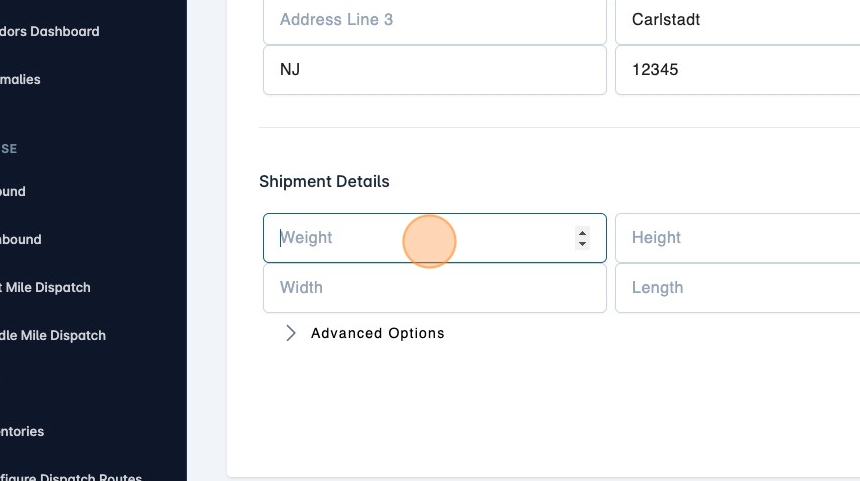Click the Width input field
This screenshot has width=860, height=481.
click(434, 288)
